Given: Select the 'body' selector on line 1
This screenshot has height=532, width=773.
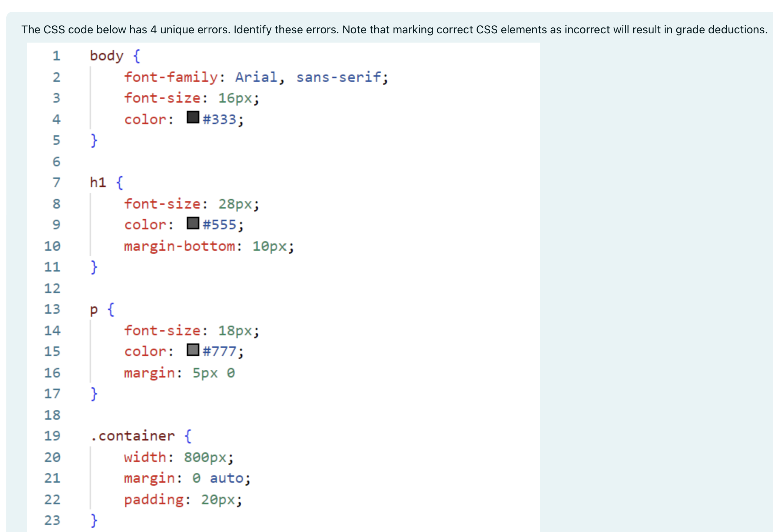Looking at the screenshot, I should pyautogui.click(x=106, y=56).
